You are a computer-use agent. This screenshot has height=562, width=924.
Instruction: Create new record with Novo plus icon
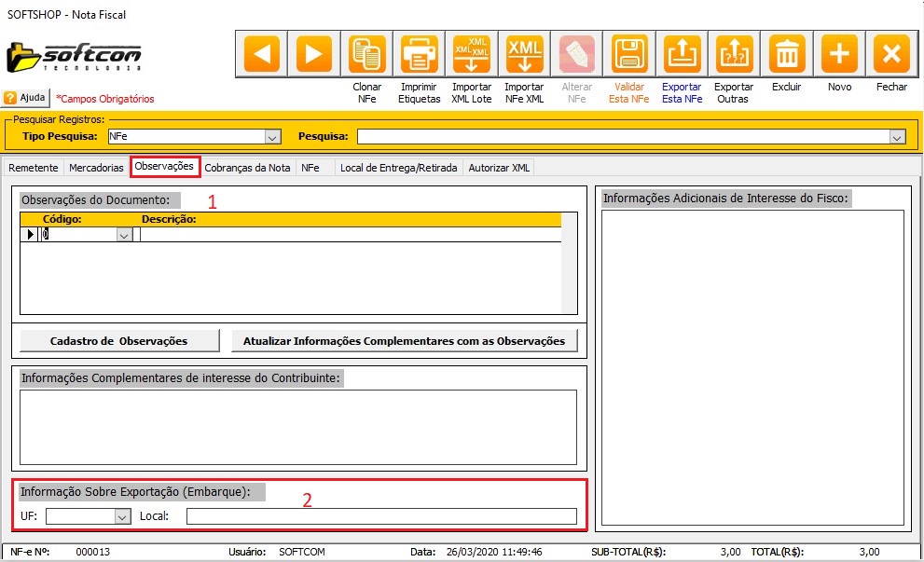pos(839,54)
